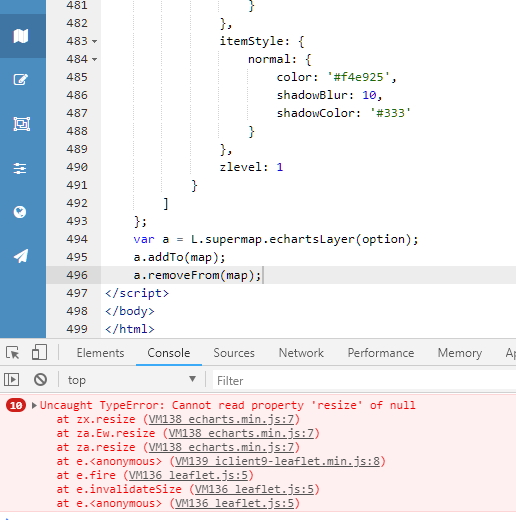Image resolution: width=516 pixels, height=520 pixels.
Task: Select the paper plane sidebar icon
Action: click(21, 256)
